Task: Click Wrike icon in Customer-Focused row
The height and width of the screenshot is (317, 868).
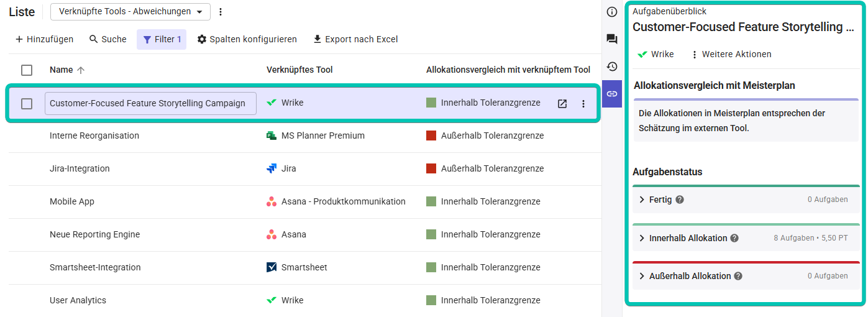Action: (272, 103)
